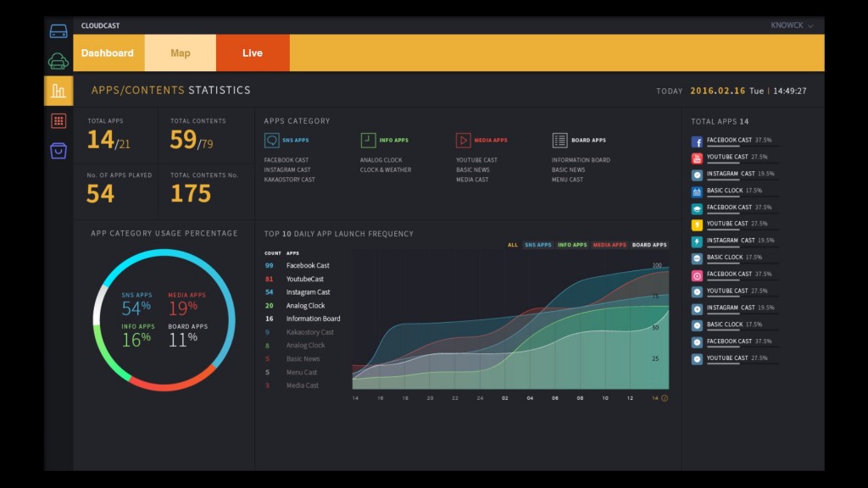This screenshot has height=488, width=868.
Task: Select the bar chart statistics sidebar icon
Action: tap(58, 91)
